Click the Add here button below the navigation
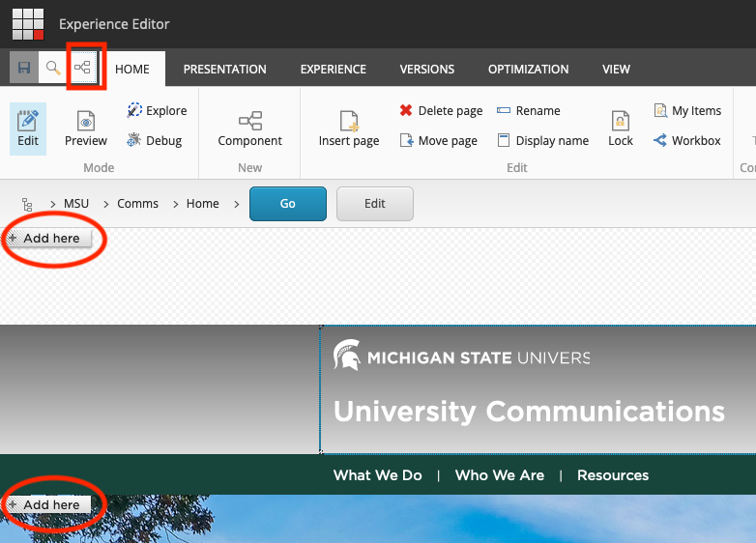Image resolution: width=756 pixels, height=543 pixels. pos(48,504)
